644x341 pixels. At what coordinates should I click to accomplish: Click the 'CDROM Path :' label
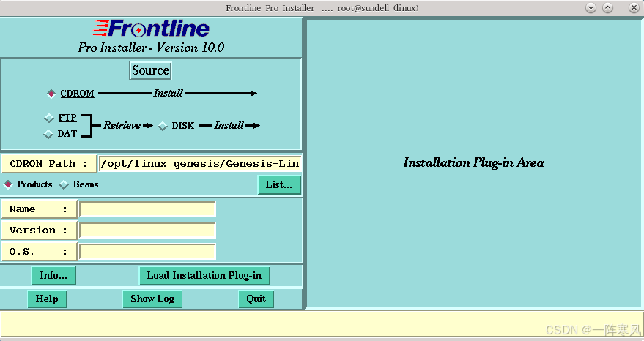tap(48, 163)
